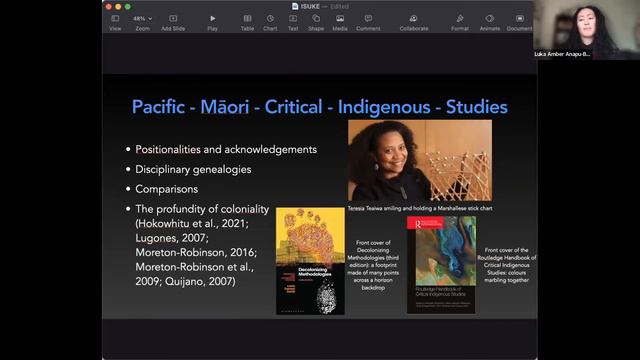Open the Media insert menu
This screenshot has height=360, width=640.
[x=340, y=23]
